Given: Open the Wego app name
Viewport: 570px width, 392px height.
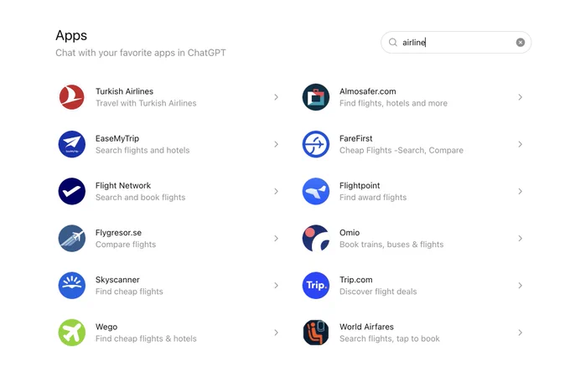Looking at the screenshot, I should click(106, 327).
